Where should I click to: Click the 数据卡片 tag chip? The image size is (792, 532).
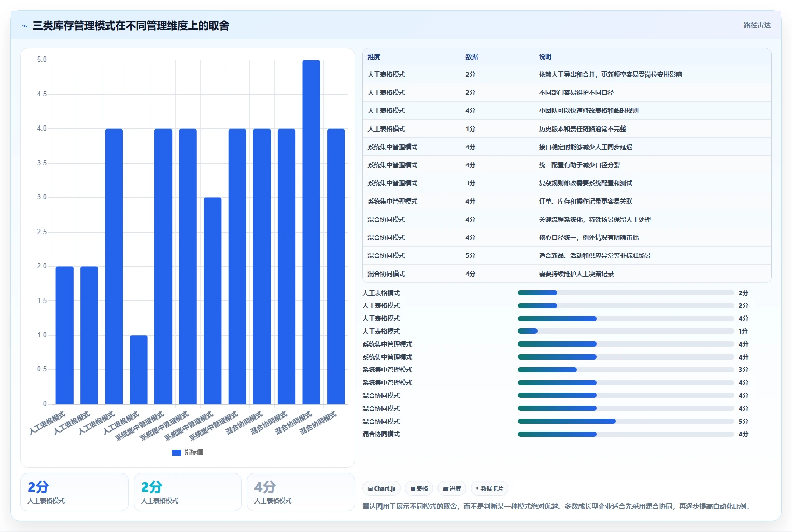[x=489, y=488]
